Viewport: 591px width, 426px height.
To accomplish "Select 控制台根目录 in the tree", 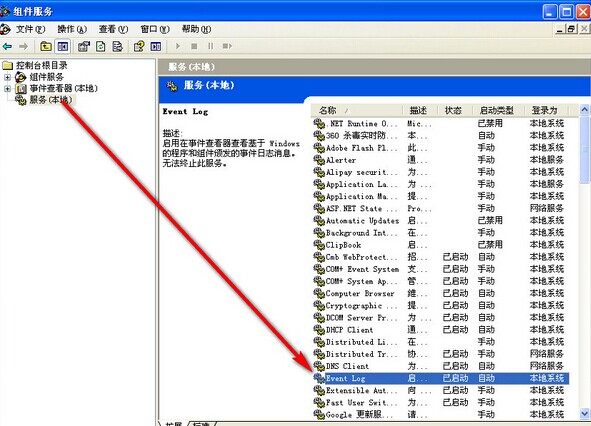I will (41, 66).
